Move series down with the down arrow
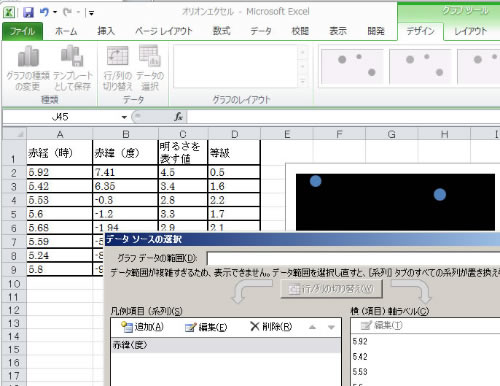The image size is (500, 386). pyautogui.click(x=331, y=327)
